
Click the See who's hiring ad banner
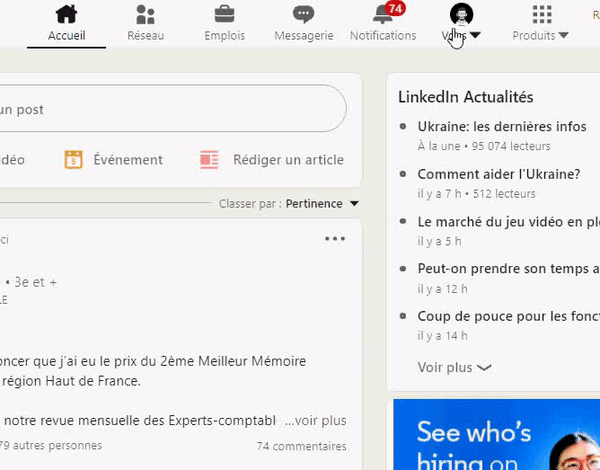tap(497, 434)
